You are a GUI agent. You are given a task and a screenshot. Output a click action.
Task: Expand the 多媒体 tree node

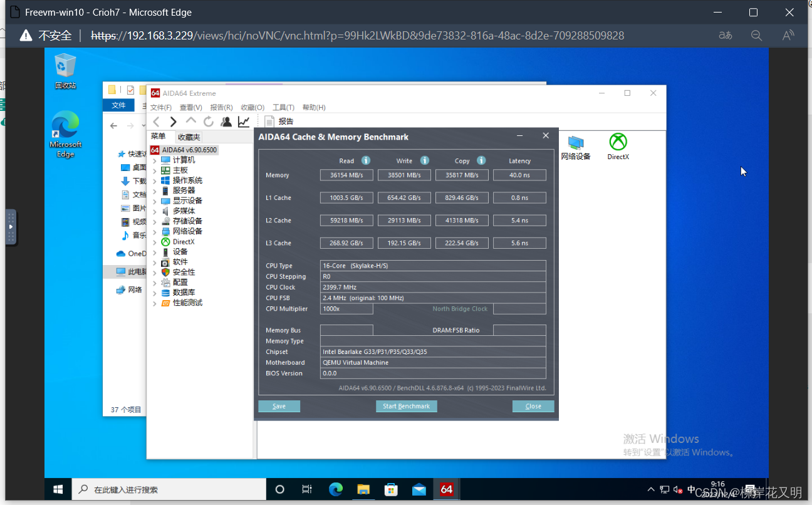(x=155, y=211)
